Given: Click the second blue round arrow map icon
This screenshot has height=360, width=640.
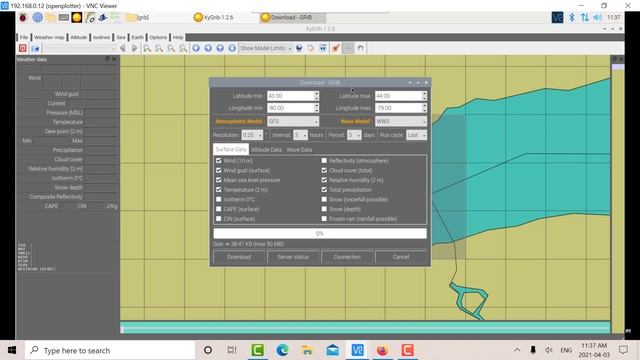Looking at the screenshot, I should pyautogui.click(x=208, y=48).
